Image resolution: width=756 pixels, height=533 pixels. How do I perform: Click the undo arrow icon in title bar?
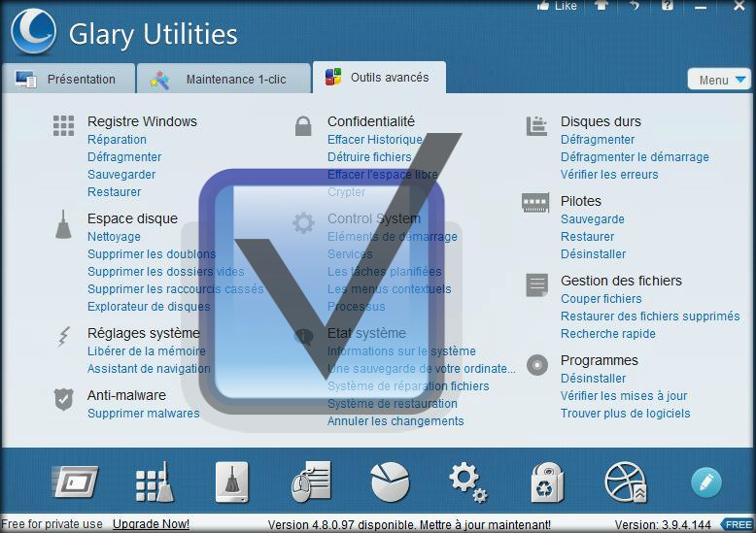pos(635,5)
